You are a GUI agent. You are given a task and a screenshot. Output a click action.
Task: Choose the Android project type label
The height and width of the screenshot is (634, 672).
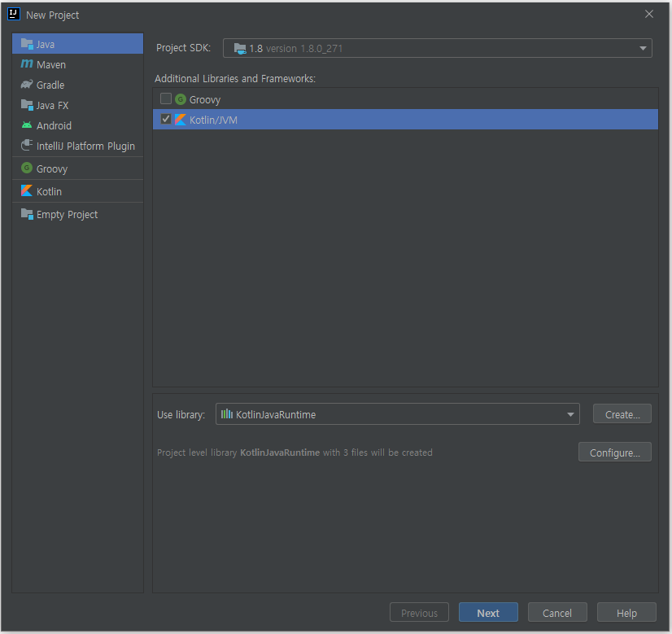click(x=54, y=125)
